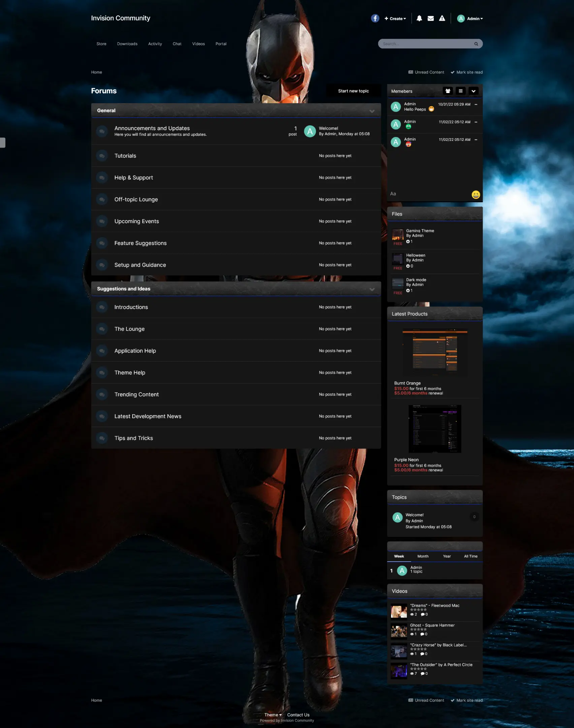Switch to the All Time tab
The width and height of the screenshot is (574, 728).
pyautogui.click(x=471, y=556)
